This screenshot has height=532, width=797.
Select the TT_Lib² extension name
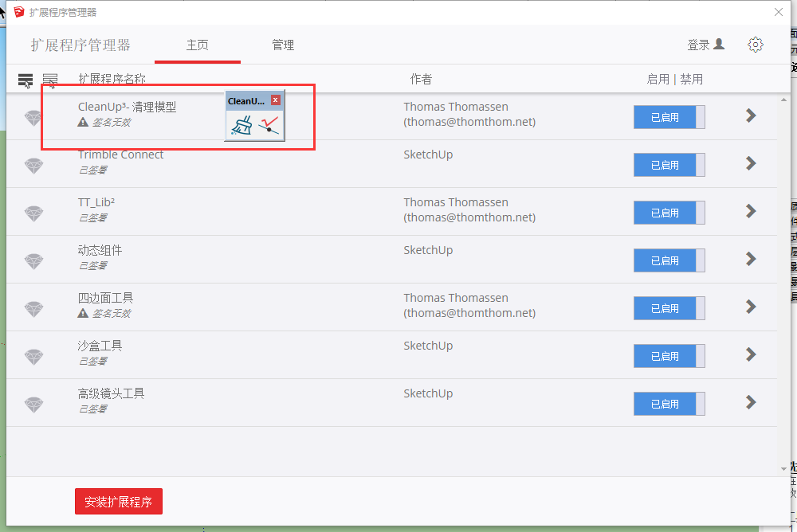click(x=96, y=202)
